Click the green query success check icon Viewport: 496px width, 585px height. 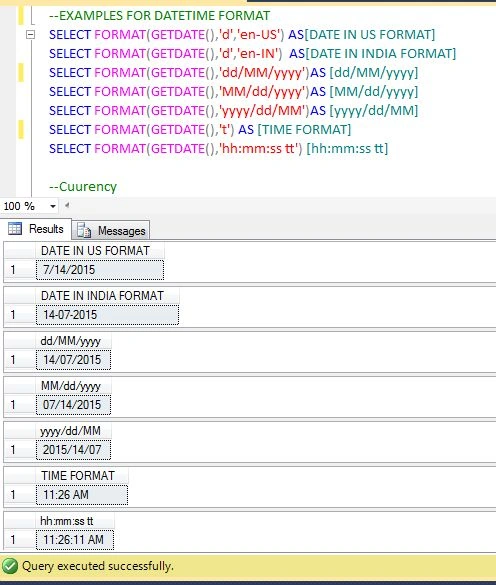click(x=9, y=566)
